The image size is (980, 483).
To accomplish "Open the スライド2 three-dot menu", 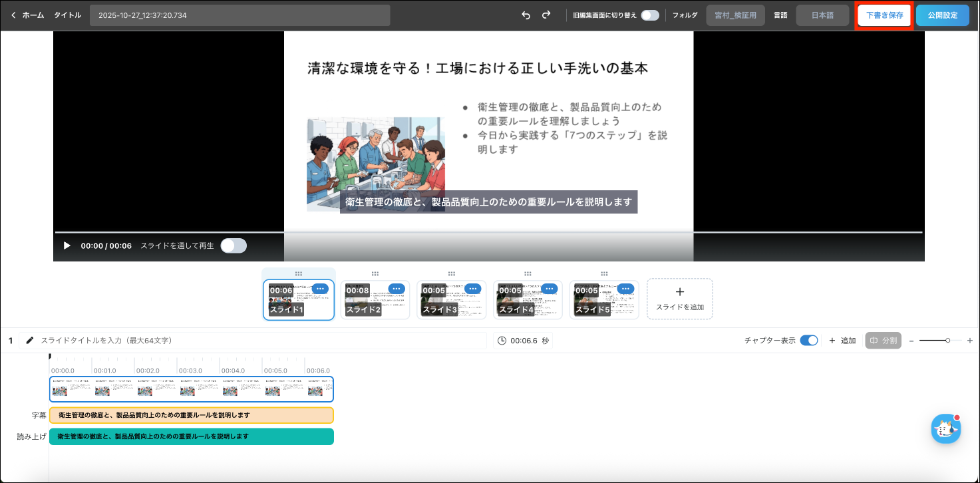I will tap(397, 289).
